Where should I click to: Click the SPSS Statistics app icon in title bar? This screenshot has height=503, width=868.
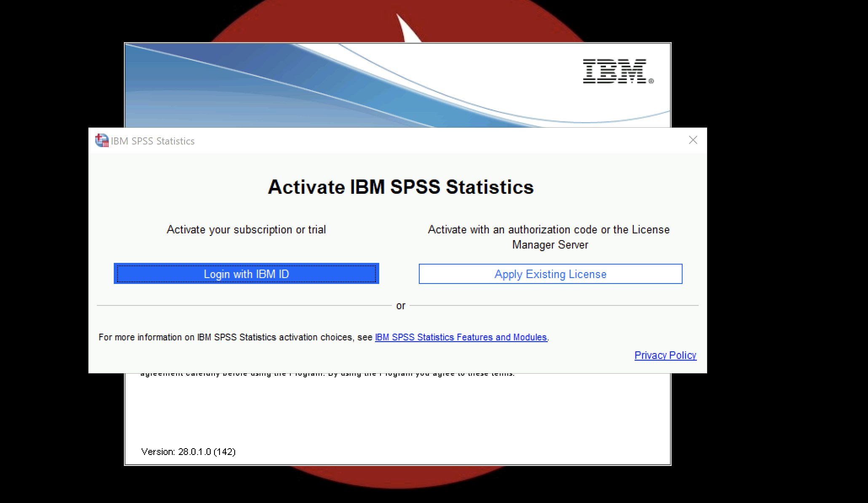(102, 140)
